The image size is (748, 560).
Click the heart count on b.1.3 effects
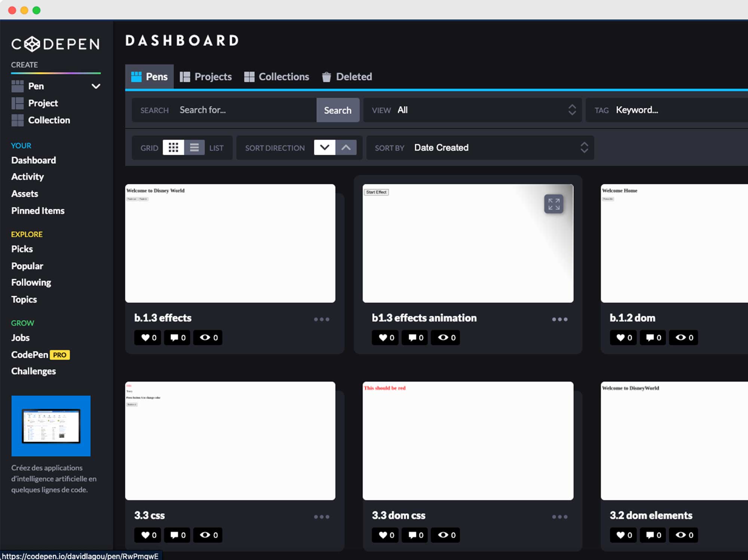tap(148, 337)
